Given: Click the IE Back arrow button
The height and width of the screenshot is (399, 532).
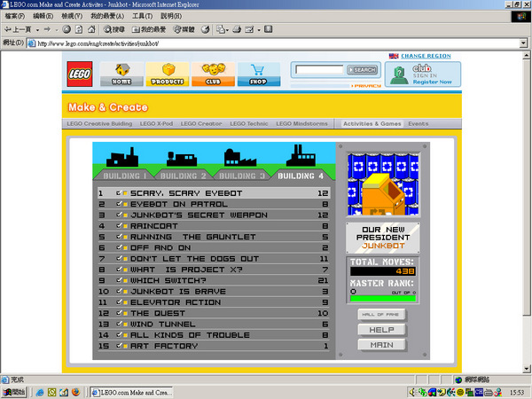Looking at the screenshot, I should (17, 29).
